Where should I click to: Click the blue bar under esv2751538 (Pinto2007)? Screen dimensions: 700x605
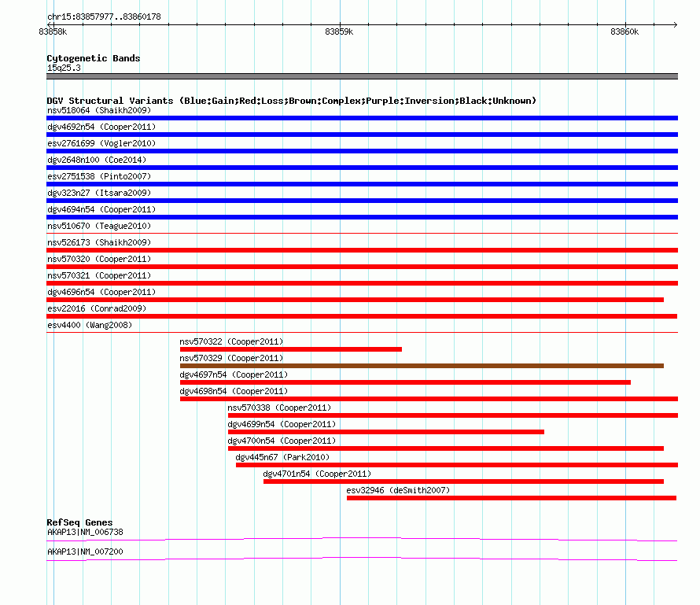coord(362,184)
